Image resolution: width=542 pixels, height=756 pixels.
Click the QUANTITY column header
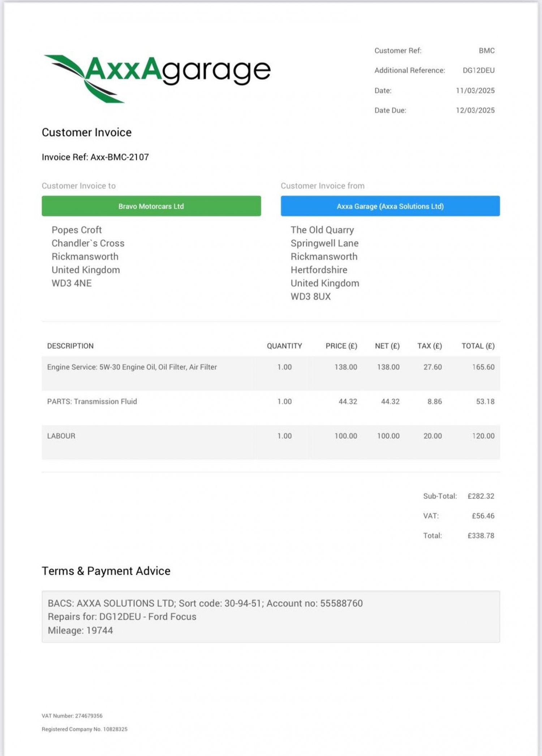coord(284,346)
